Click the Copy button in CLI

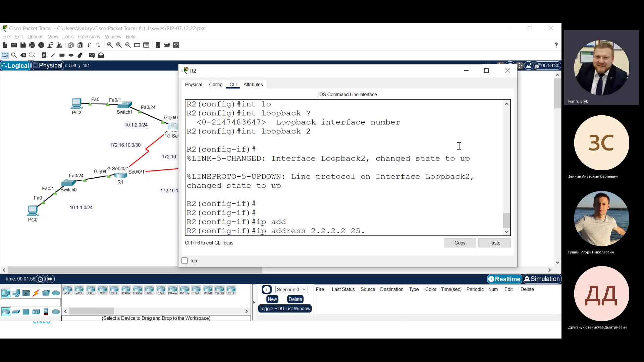(460, 243)
